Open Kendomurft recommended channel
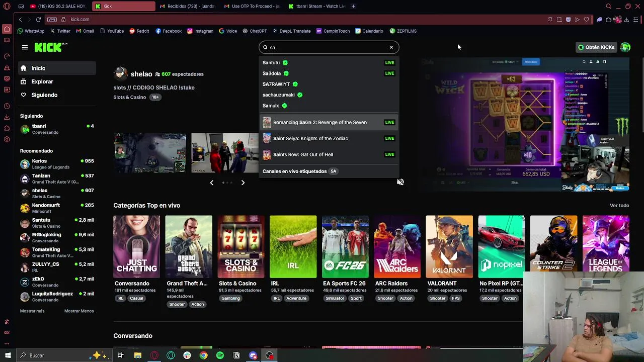Screen dimensions: 644x362 [x=57, y=208]
